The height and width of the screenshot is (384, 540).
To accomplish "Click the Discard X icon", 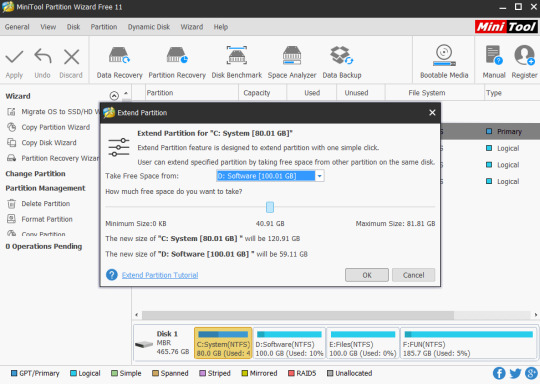I will (71, 56).
